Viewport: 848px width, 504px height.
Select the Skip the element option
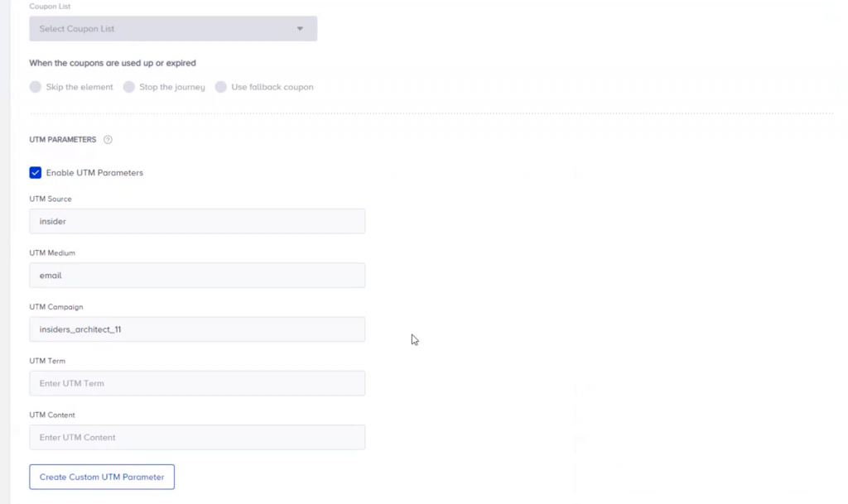(x=35, y=87)
